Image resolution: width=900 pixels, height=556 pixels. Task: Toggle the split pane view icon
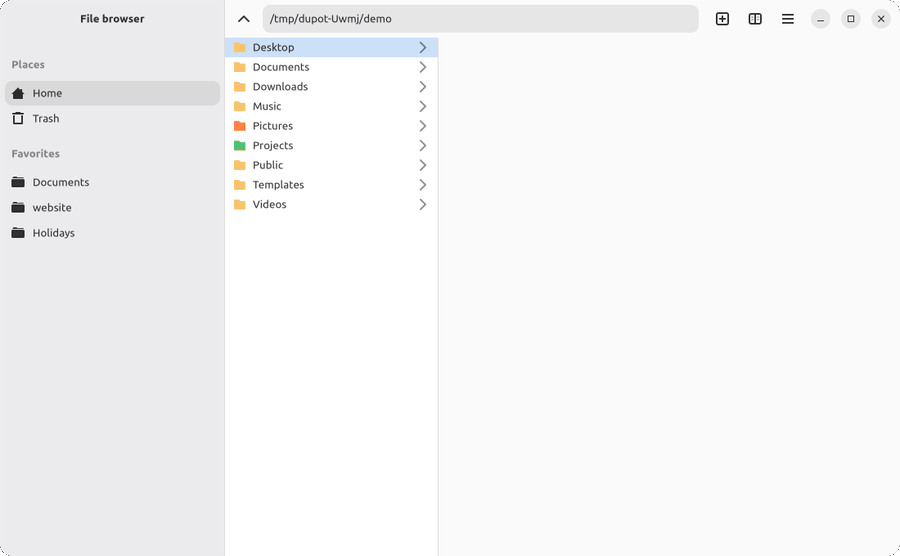[755, 19]
